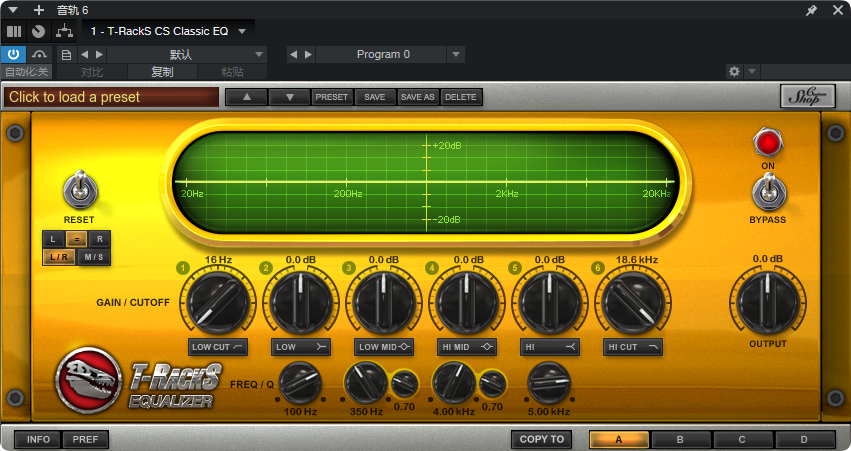
Task: Flip the RESET toggle switch
Action: 80,190
